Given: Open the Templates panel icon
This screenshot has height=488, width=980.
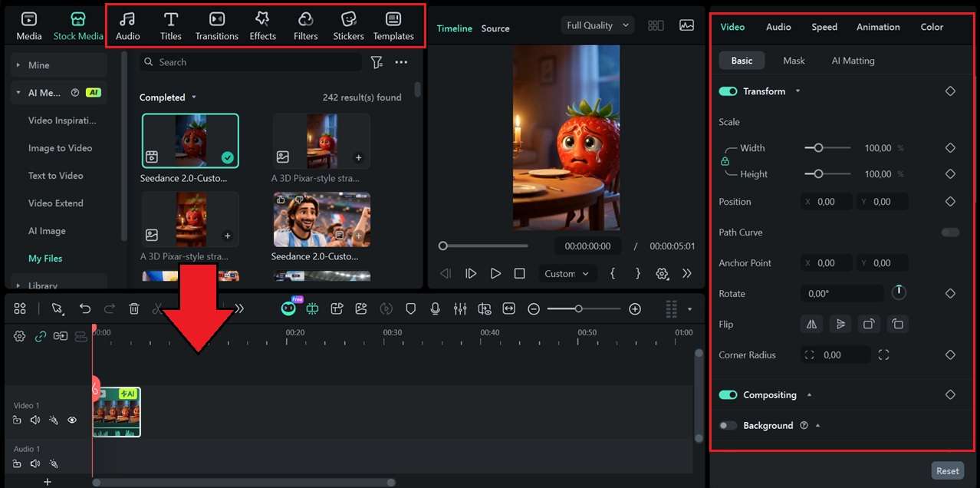Looking at the screenshot, I should point(393,19).
